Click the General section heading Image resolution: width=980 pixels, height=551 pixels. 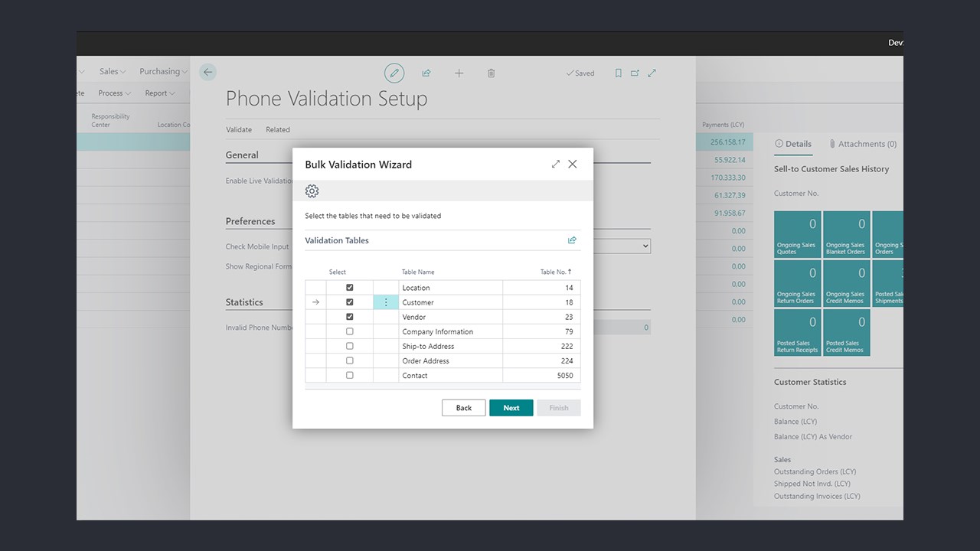pyautogui.click(x=242, y=155)
